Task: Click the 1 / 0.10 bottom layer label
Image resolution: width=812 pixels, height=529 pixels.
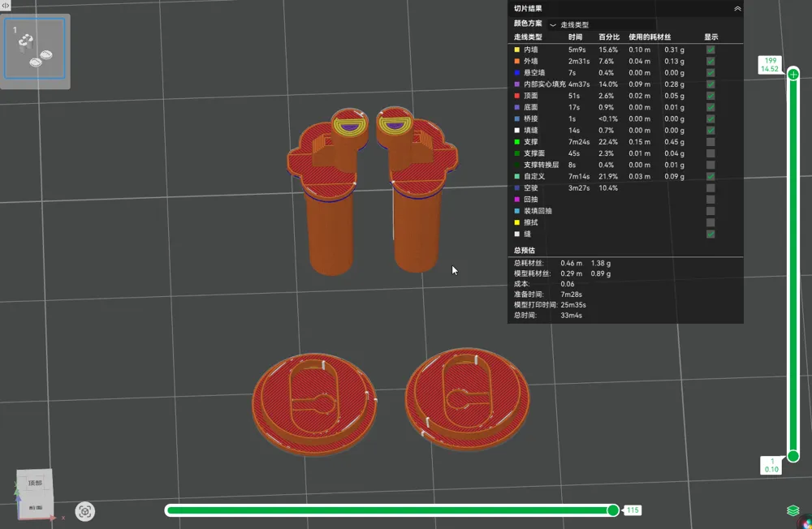Action: click(x=771, y=465)
